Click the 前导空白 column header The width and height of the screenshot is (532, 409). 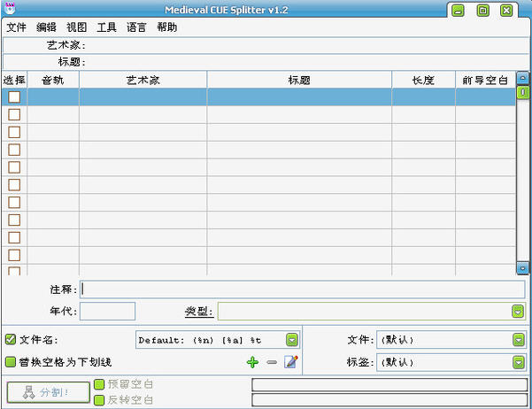485,80
